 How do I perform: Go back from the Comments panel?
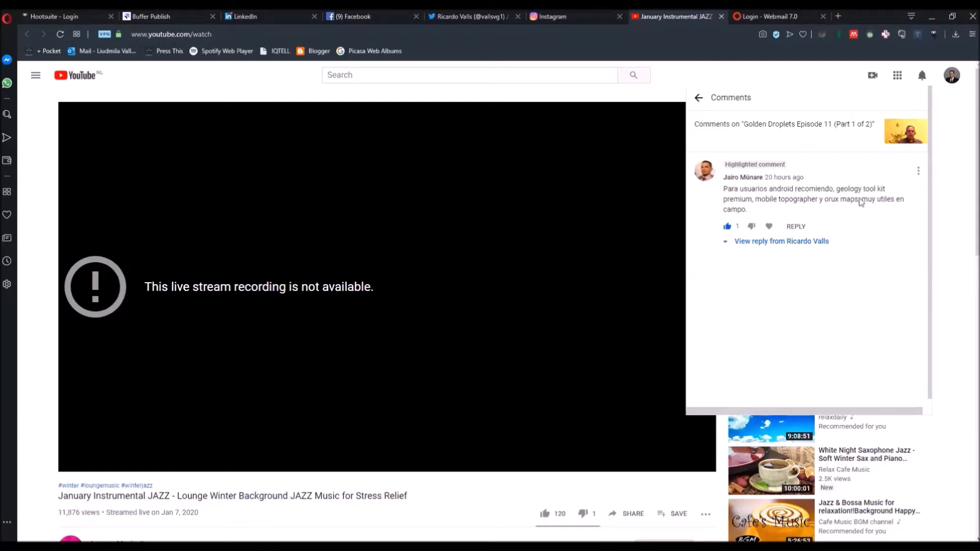(699, 97)
